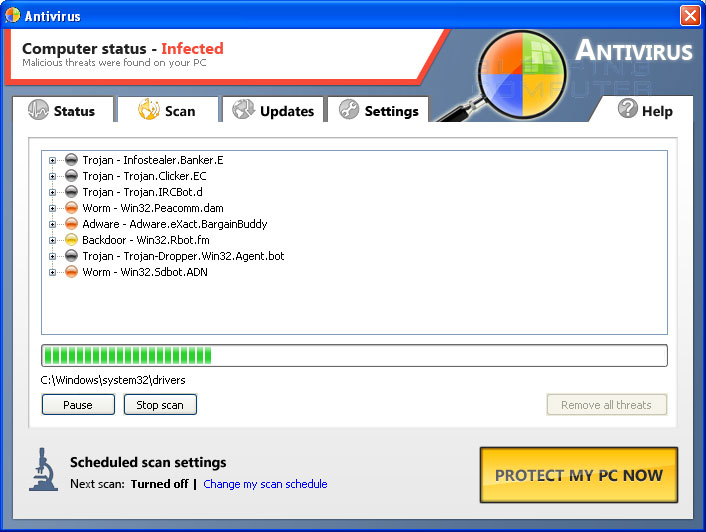The height and width of the screenshot is (532, 706).
Task: Click the Stop scan button
Action: (160, 405)
